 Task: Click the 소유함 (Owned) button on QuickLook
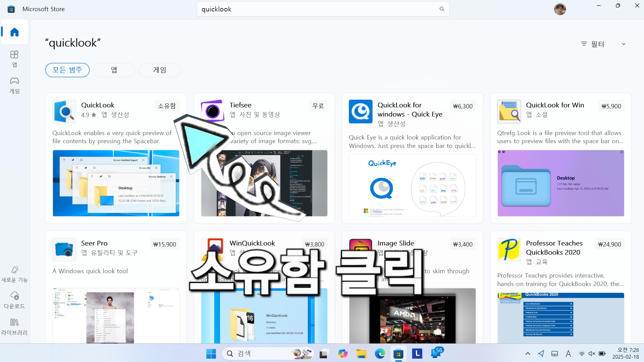pos(167,106)
